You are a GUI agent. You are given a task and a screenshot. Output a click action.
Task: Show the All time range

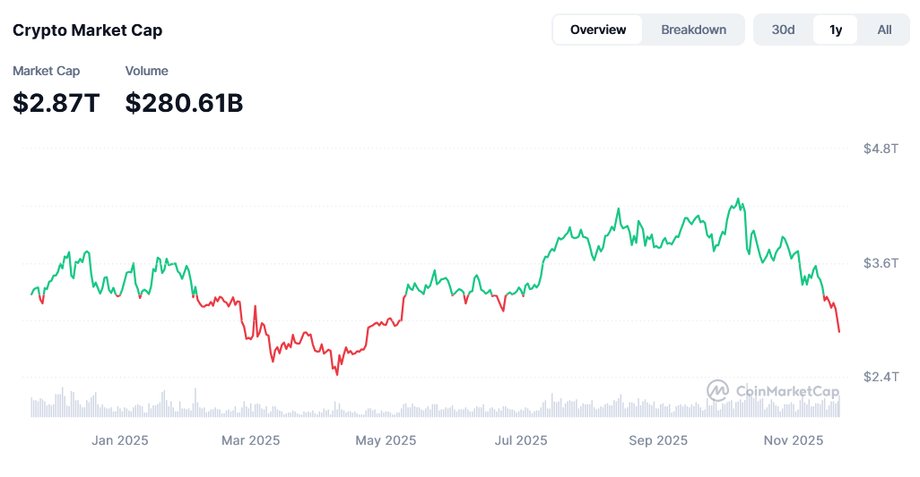click(x=884, y=30)
